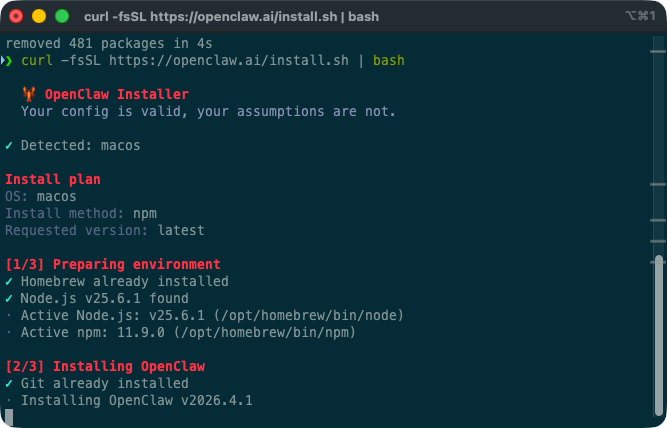Click the checkmark beside Homebrew already installed
667x428 pixels.
(9, 281)
